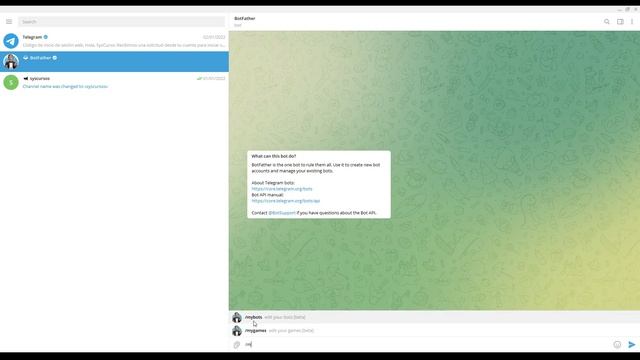
Task: Open the Telegram service chat
Action: point(114,41)
